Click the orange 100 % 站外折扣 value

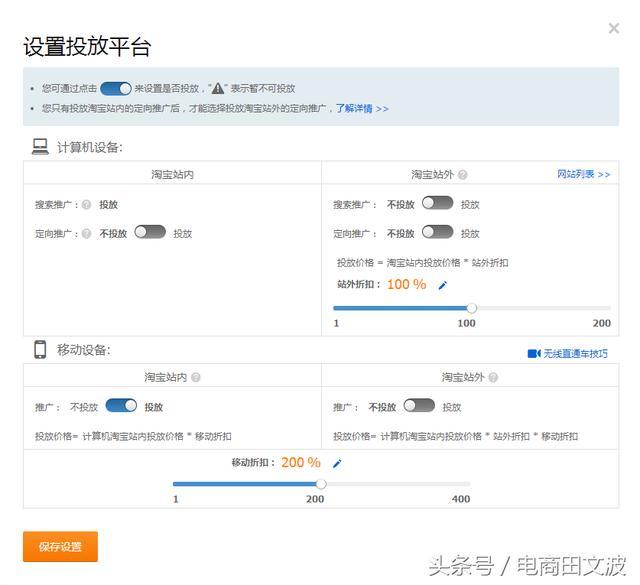pyautogui.click(x=406, y=285)
